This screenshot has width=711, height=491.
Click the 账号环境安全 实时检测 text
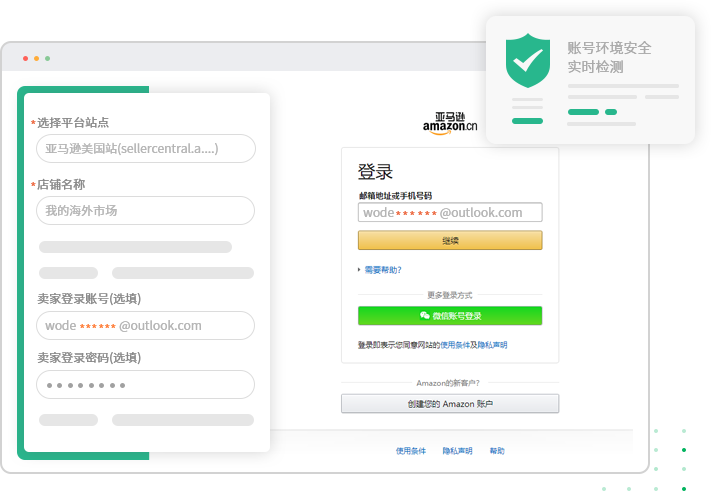coord(609,57)
